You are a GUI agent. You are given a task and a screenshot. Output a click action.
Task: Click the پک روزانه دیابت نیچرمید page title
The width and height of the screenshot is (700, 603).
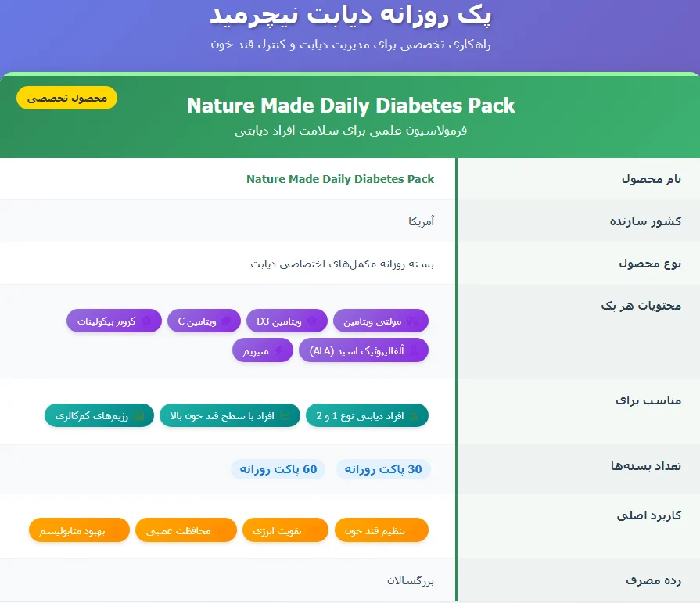[x=350, y=16]
